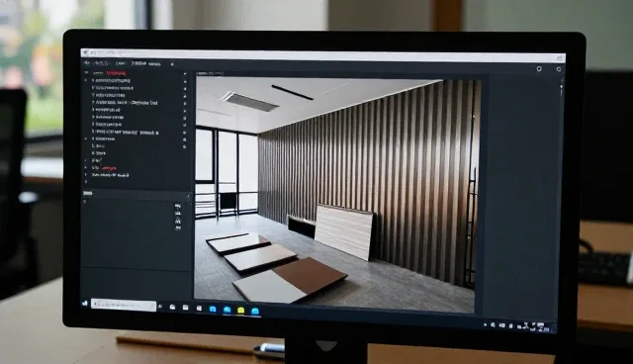The image size is (633, 364).
Task: Collapse the second tree row using its left arrow
Action: tap(86, 80)
